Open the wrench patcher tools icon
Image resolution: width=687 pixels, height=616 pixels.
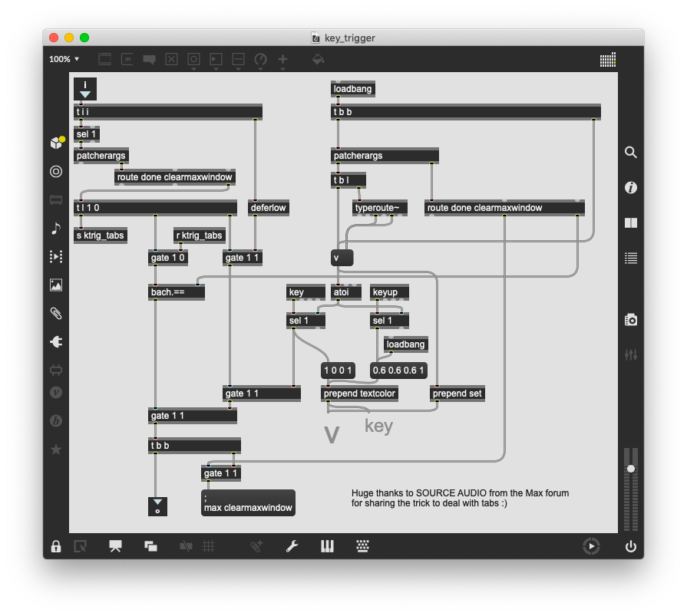click(292, 546)
